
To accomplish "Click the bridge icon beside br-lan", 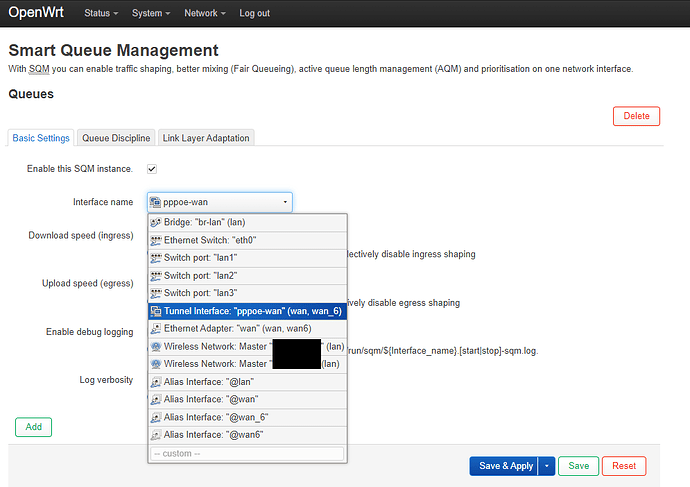I will tap(155, 223).
